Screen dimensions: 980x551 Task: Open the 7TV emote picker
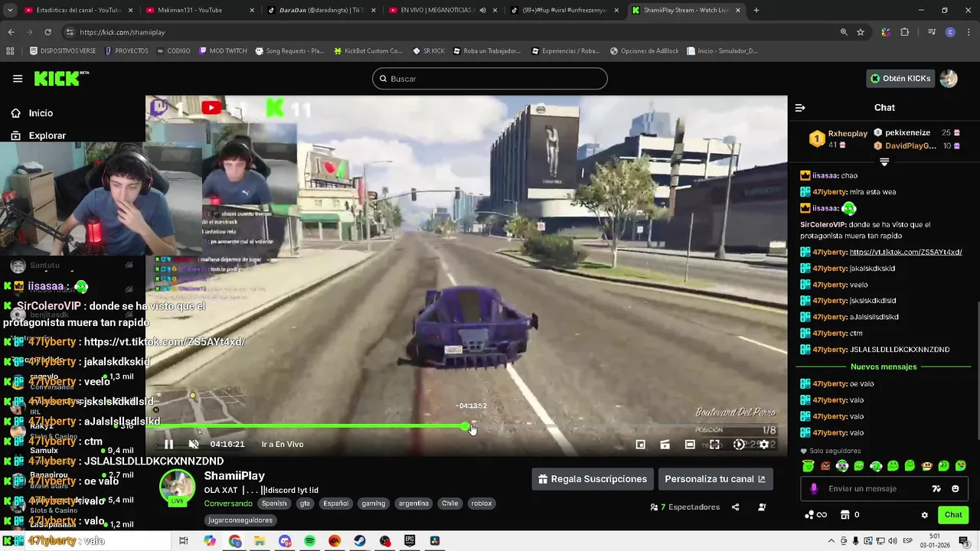click(x=936, y=488)
